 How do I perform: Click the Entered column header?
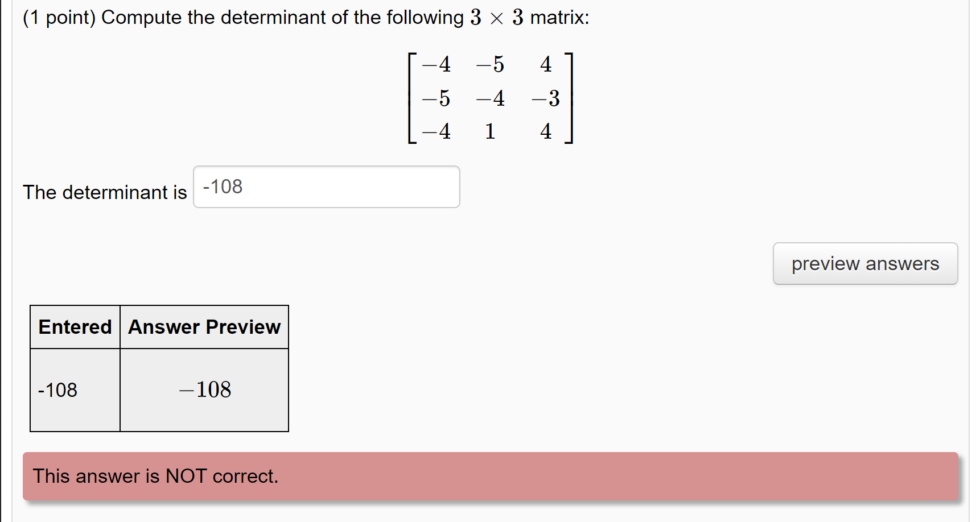pos(75,326)
